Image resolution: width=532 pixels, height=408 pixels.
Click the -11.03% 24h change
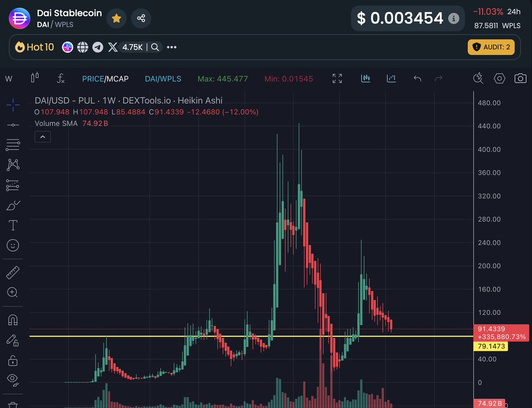[x=487, y=12]
